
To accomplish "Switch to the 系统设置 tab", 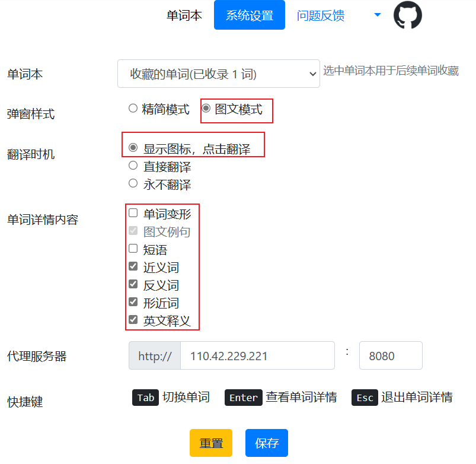I will [x=250, y=15].
